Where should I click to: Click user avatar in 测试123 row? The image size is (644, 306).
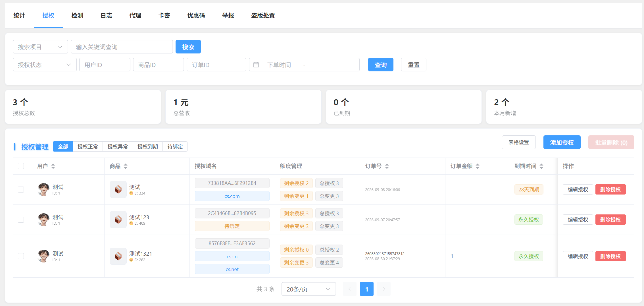pyautogui.click(x=43, y=220)
